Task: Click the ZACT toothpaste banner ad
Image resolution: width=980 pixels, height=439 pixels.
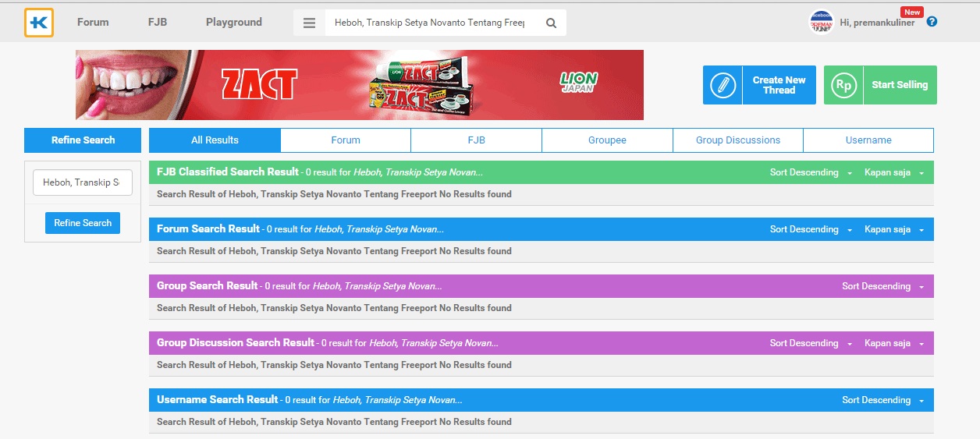Action: pos(360,85)
